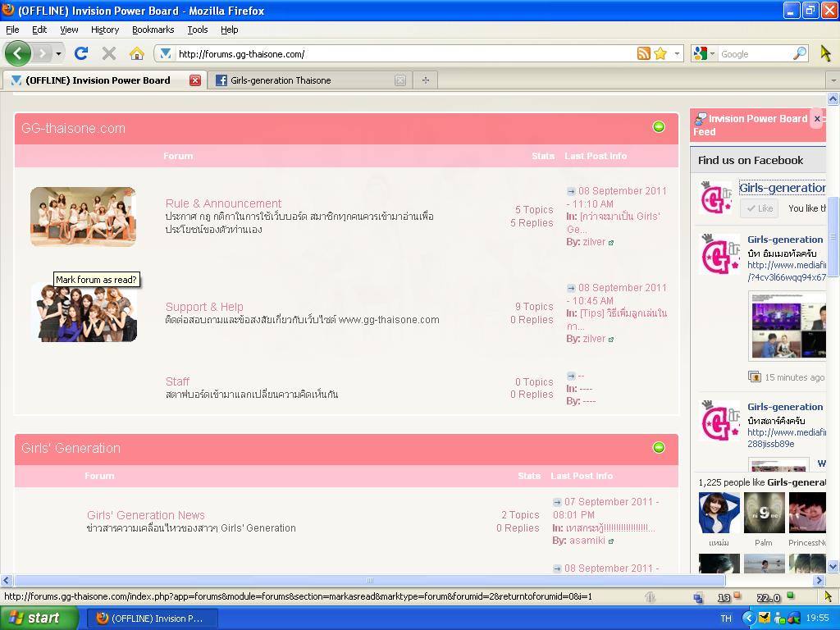Go to the home page icon
This screenshot has width=840, height=630.
(137, 53)
